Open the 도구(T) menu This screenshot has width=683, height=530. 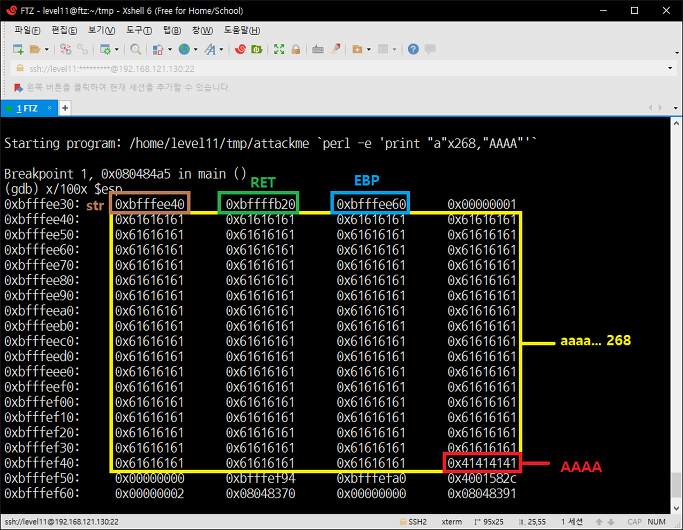tap(139, 30)
